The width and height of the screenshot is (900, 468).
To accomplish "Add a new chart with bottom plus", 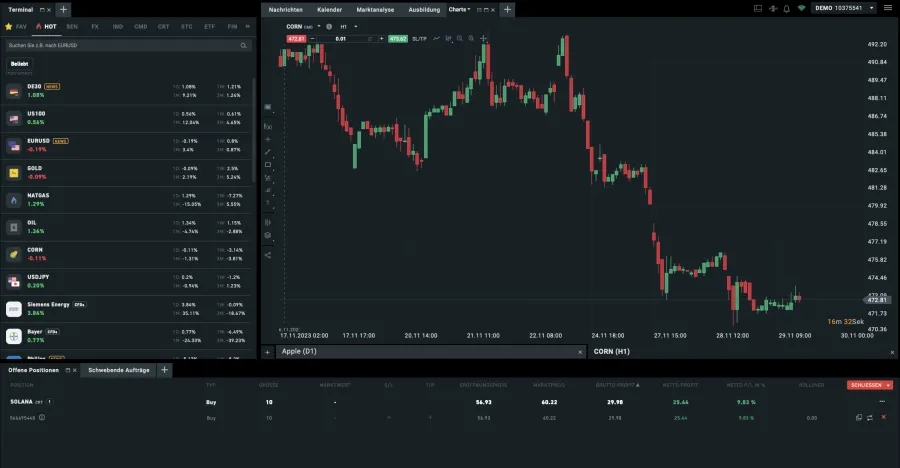I will 267,352.
